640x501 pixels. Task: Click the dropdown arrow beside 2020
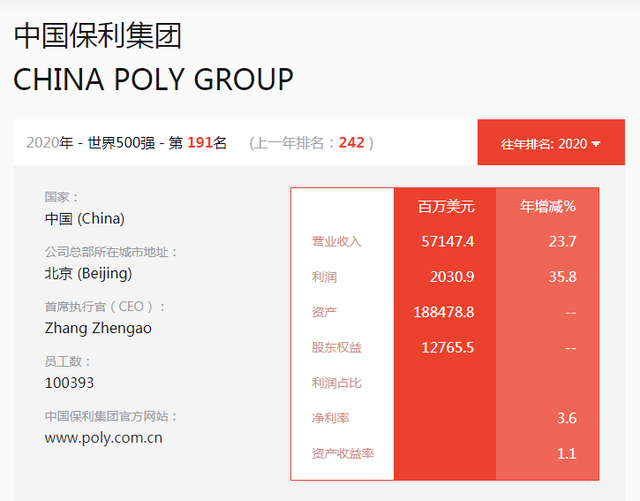pos(596,144)
